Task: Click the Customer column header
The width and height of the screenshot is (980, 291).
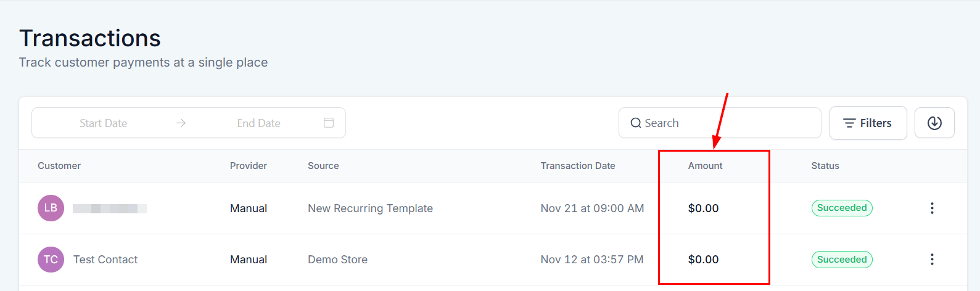Action: coord(59,166)
